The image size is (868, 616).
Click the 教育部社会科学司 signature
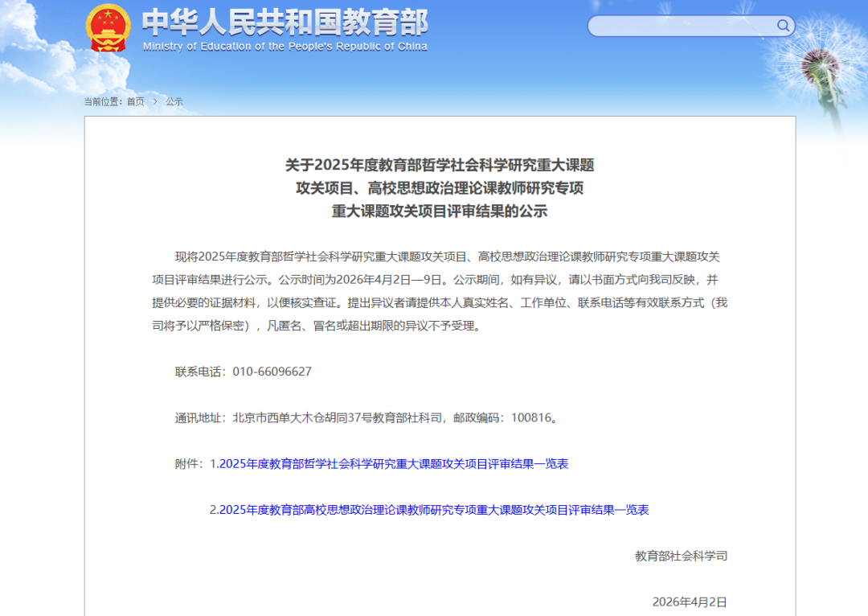click(681, 556)
